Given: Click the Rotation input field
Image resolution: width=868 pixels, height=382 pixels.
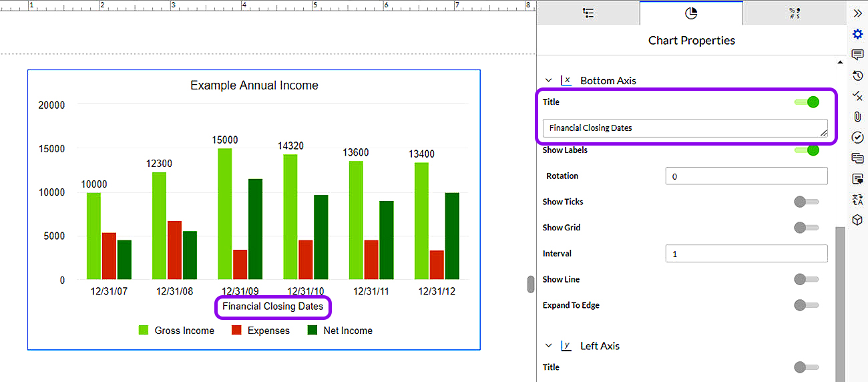Looking at the screenshot, I should tap(746, 176).
